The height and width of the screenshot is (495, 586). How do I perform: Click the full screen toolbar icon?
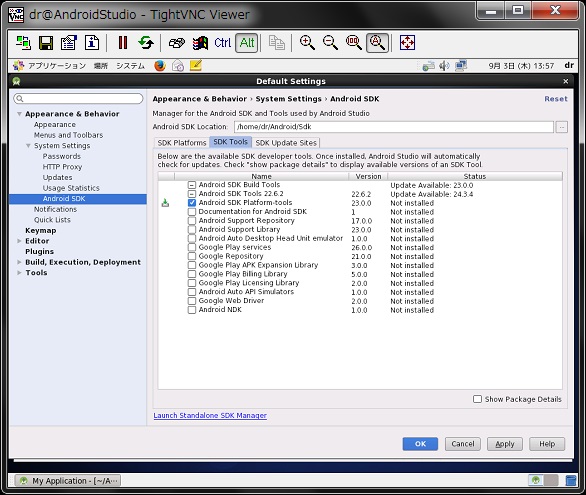[x=407, y=43]
